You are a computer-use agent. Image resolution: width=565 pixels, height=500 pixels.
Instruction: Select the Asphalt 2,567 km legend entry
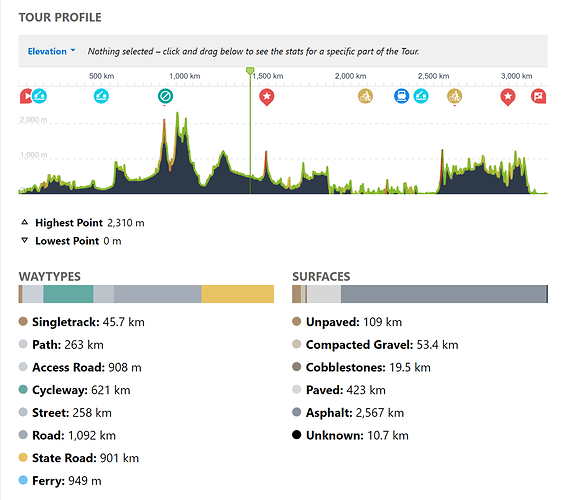tap(348, 413)
